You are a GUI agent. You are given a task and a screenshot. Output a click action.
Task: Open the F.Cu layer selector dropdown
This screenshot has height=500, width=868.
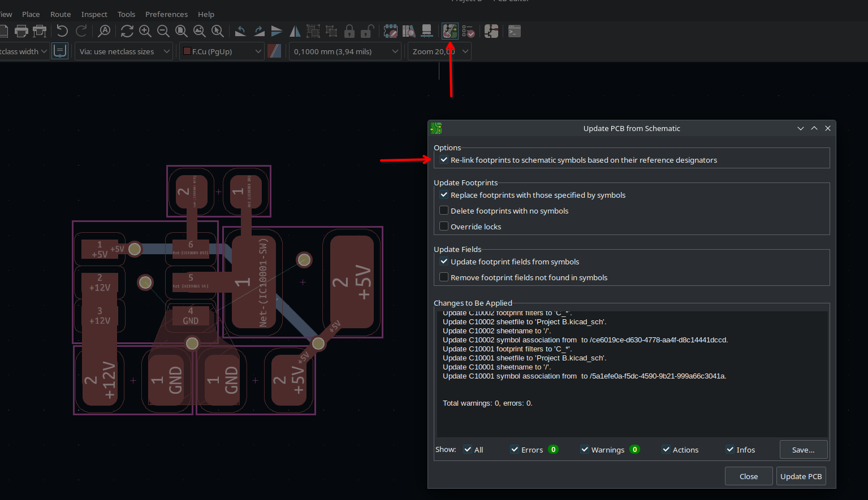tap(222, 51)
